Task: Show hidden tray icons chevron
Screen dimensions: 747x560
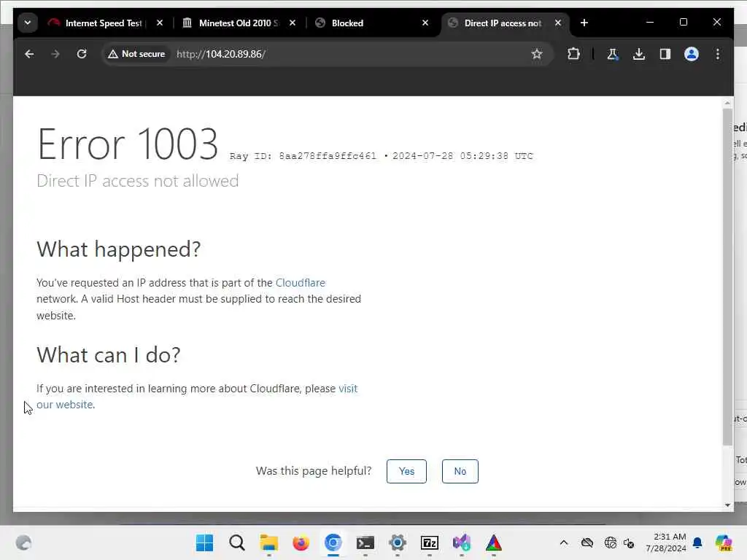Action: pos(564,542)
